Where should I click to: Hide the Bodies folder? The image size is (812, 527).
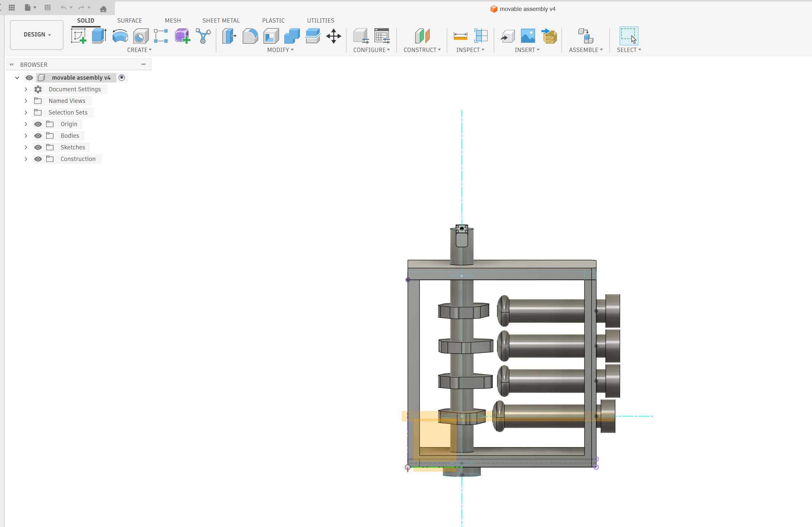point(38,135)
